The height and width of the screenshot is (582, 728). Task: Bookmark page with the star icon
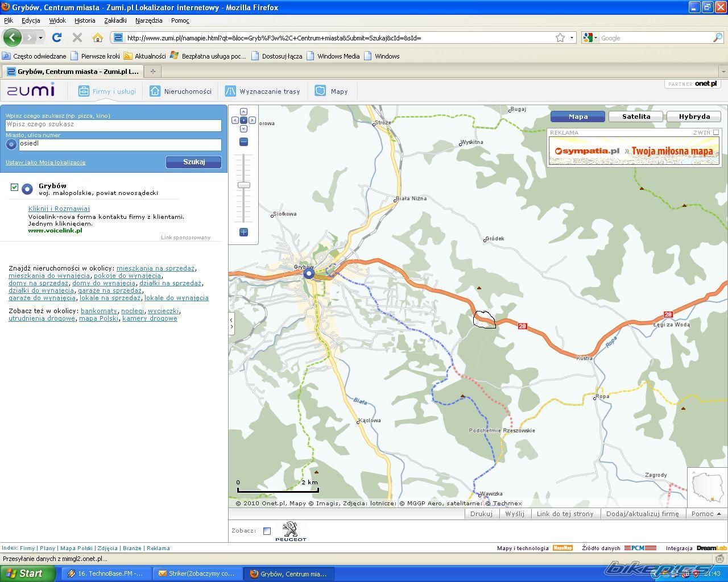[x=560, y=38]
